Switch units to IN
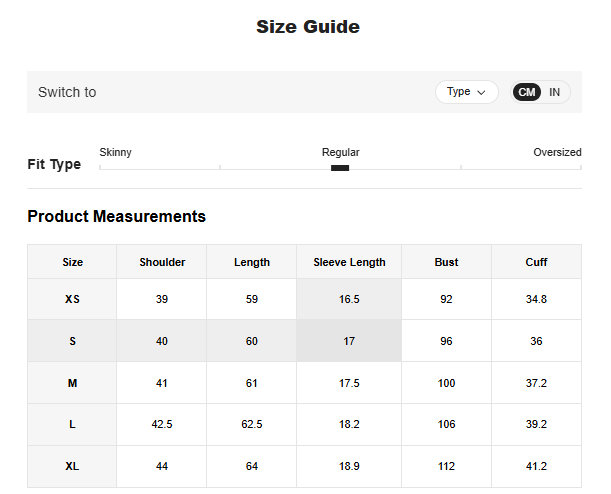Screen dimensions: 611x494 (x=554, y=92)
